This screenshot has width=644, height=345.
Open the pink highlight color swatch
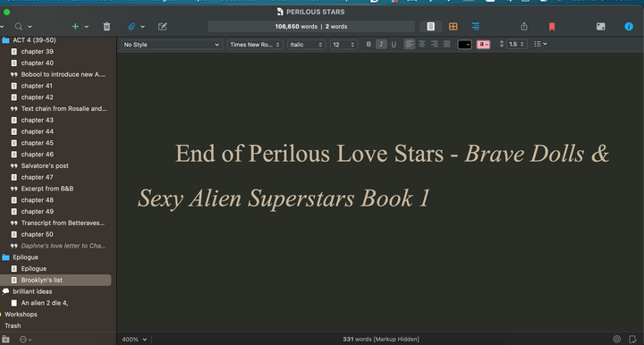pyautogui.click(x=483, y=45)
